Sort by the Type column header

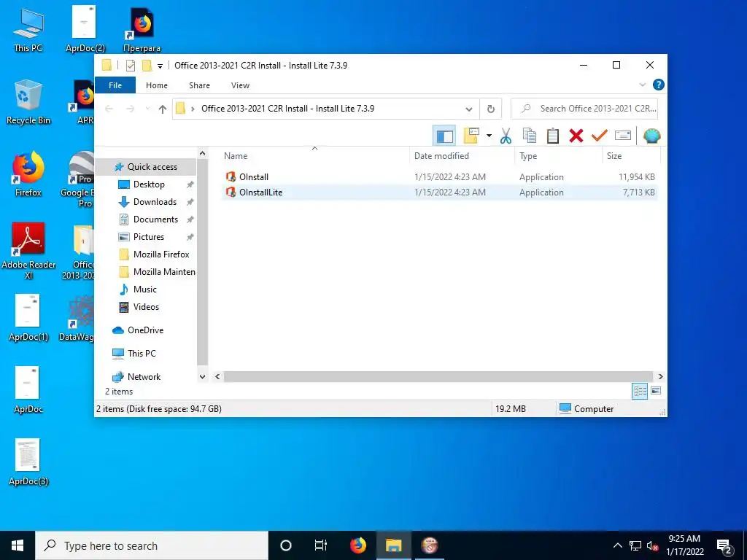528,156
